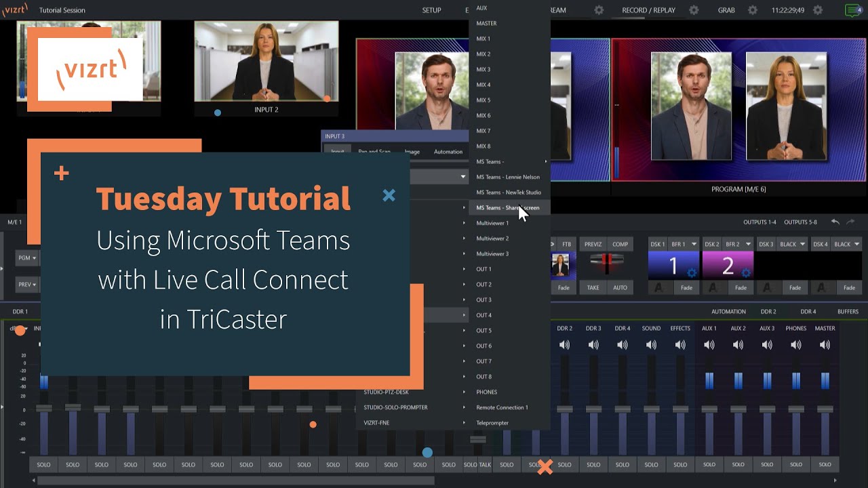Toggle the TALK button in the mixer
Image resolution: width=868 pixels, height=488 pixels.
pyautogui.click(x=485, y=464)
